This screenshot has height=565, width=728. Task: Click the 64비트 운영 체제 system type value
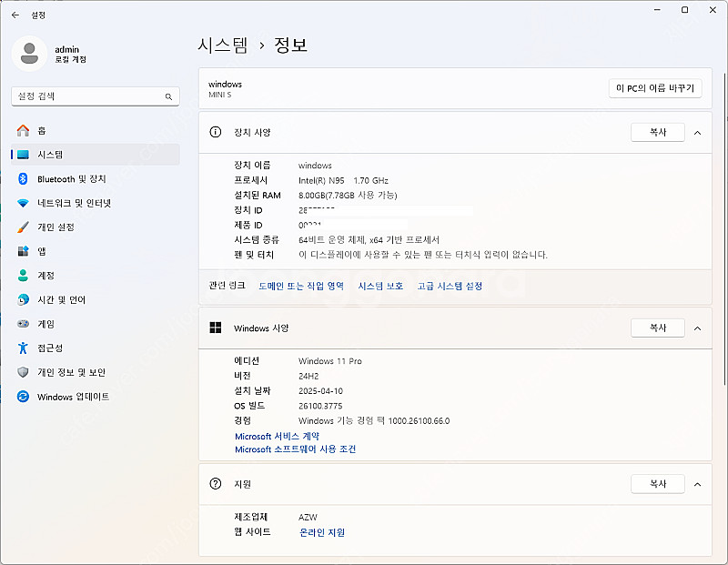pyautogui.click(x=369, y=240)
